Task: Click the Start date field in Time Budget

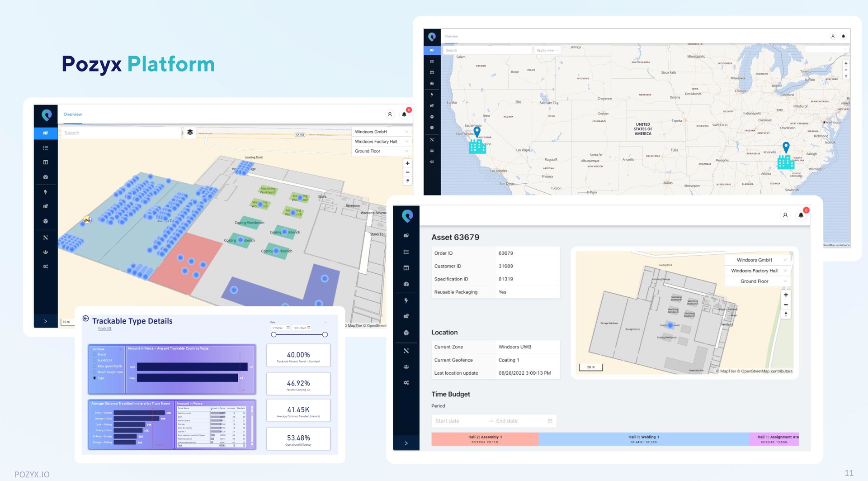Action: (x=448, y=421)
